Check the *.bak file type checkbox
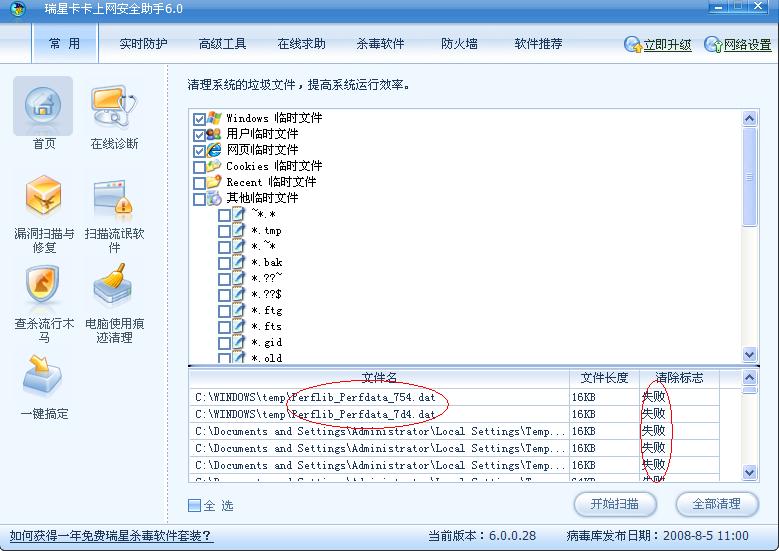Viewport: 779px width, 551px height. [x=225, y=263]
